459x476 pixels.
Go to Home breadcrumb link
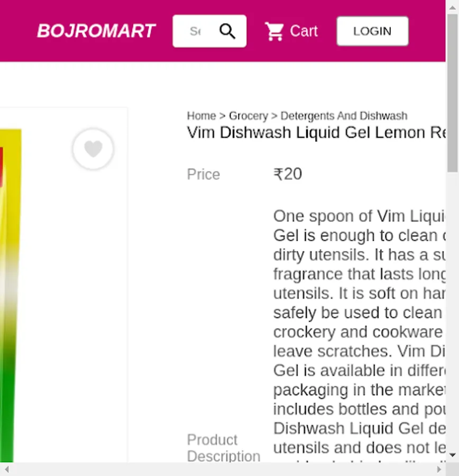(x=201, y=116)
